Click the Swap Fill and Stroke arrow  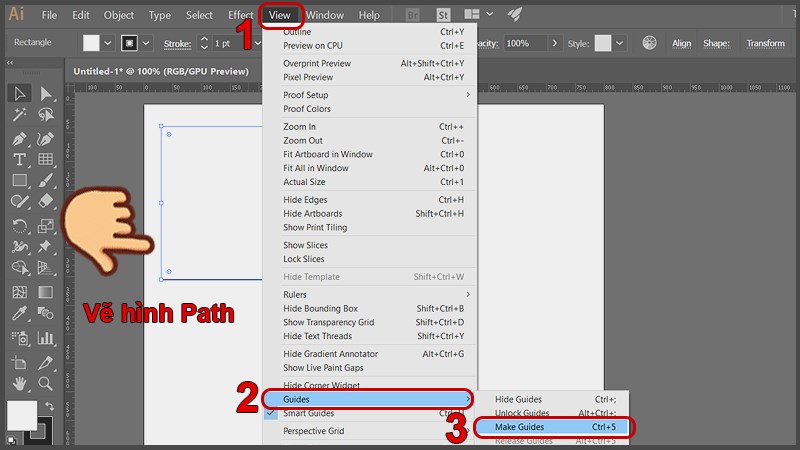[49, 407]
